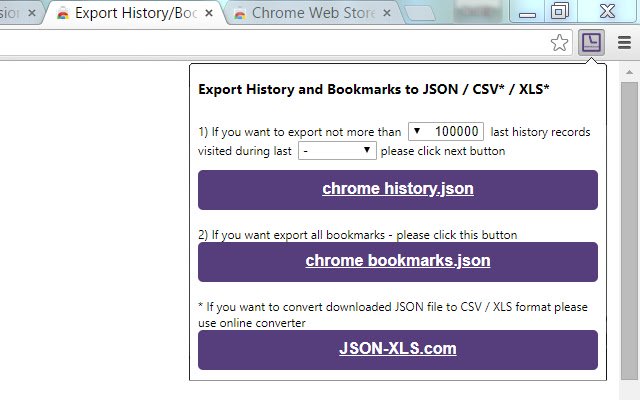
Task: Open a new tab with new-tab button
Action: [x=420, y=13]
